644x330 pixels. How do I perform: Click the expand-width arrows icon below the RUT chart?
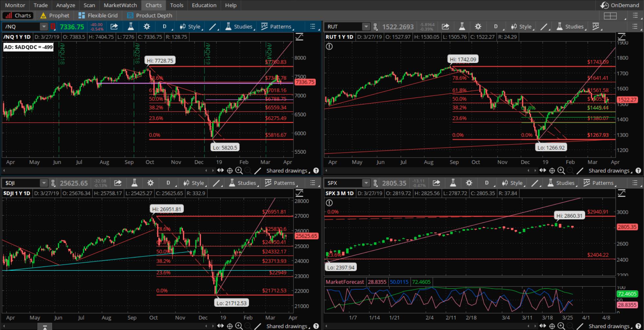543,170
